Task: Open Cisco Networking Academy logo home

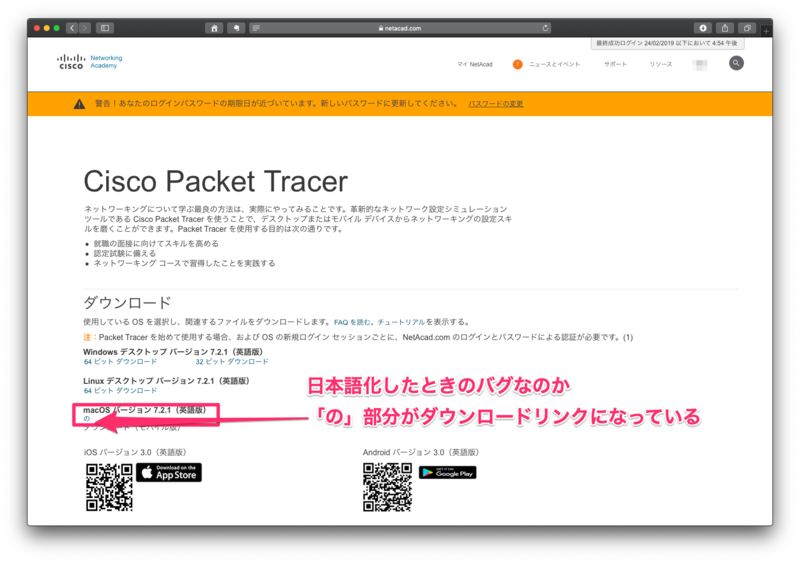Action: (x=90, y=62)
